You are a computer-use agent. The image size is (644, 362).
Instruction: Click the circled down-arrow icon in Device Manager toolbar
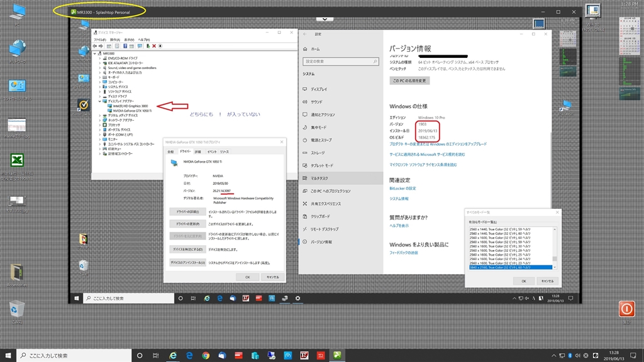coord(160,46)
